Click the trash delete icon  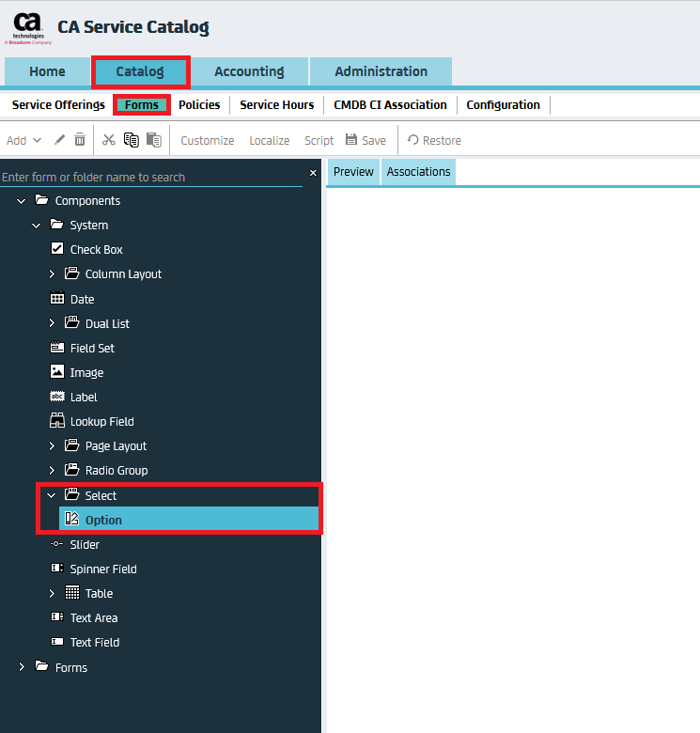click(x=80, y=140)
